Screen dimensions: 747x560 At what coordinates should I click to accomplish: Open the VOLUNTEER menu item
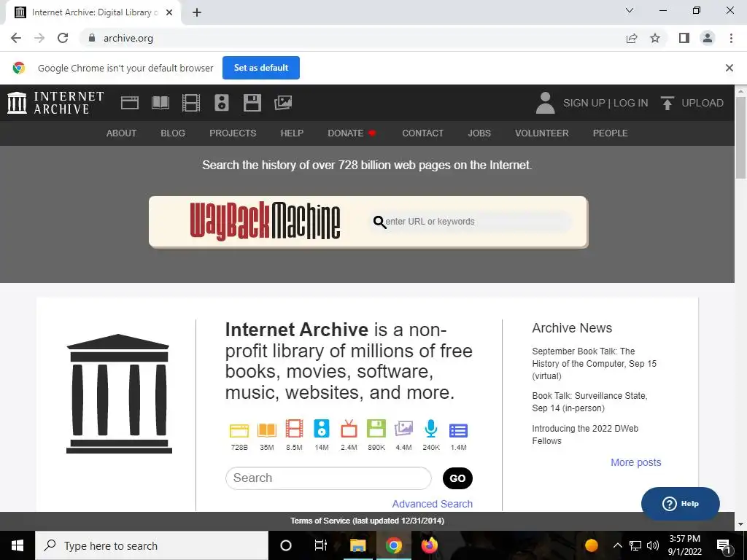pyautogui.click(x=542, y=133)
